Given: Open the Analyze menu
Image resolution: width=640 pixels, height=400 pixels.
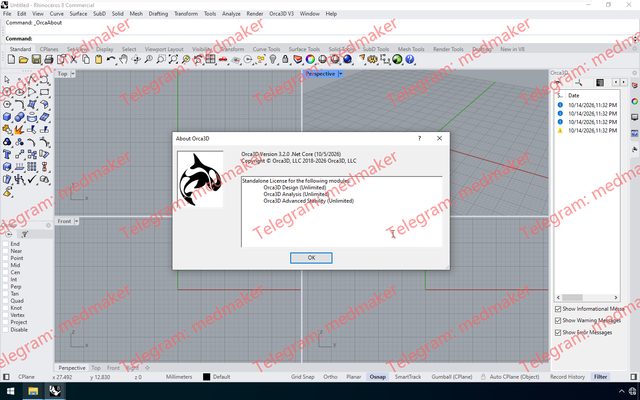Looking at the screenshot, I should pyautogui.click(x=231, y=13).
